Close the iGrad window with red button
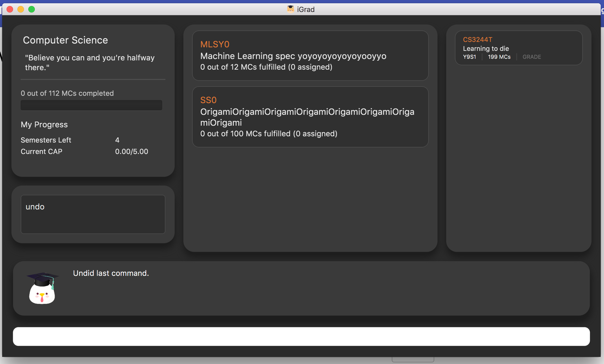 point(10,9)
